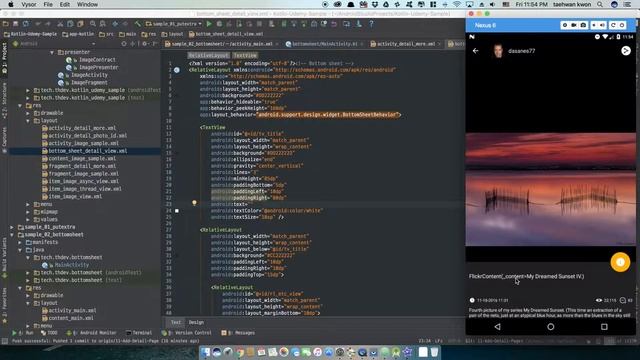Open the Messages tool window
Image resolution: width=640 pixels, height=360 pixels.
pyautogui.click(x=238, y=333)
